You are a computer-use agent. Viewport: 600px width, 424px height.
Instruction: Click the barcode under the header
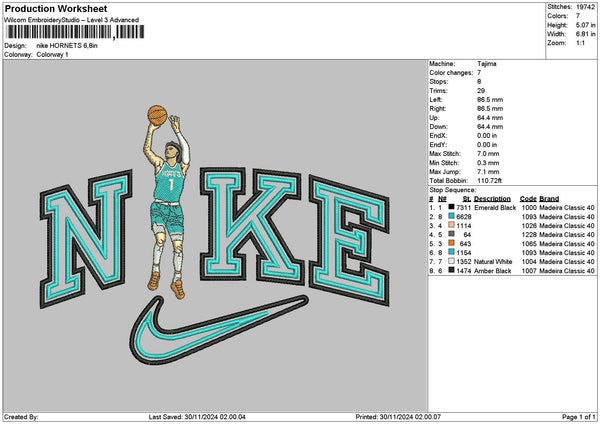tap(75, 32)
